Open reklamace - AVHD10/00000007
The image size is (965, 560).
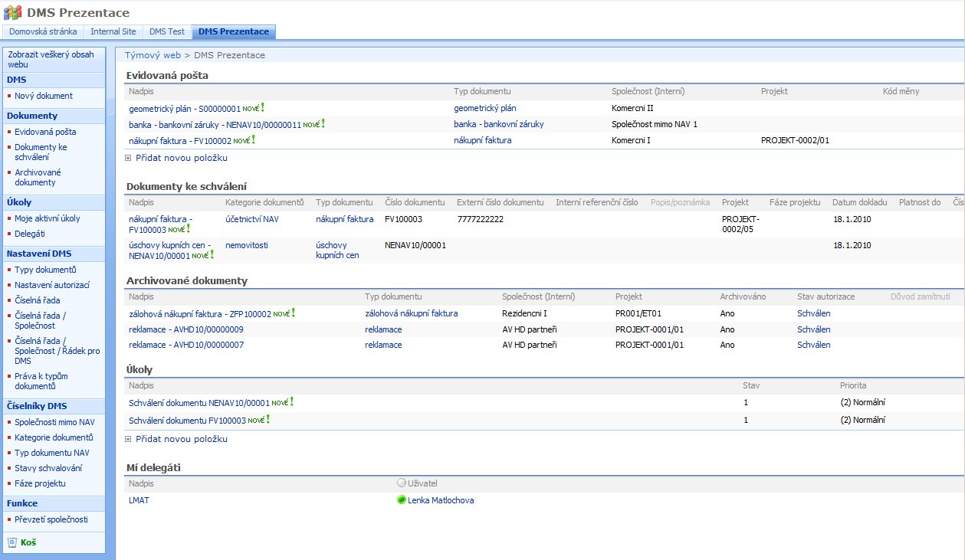coord(186,345)
